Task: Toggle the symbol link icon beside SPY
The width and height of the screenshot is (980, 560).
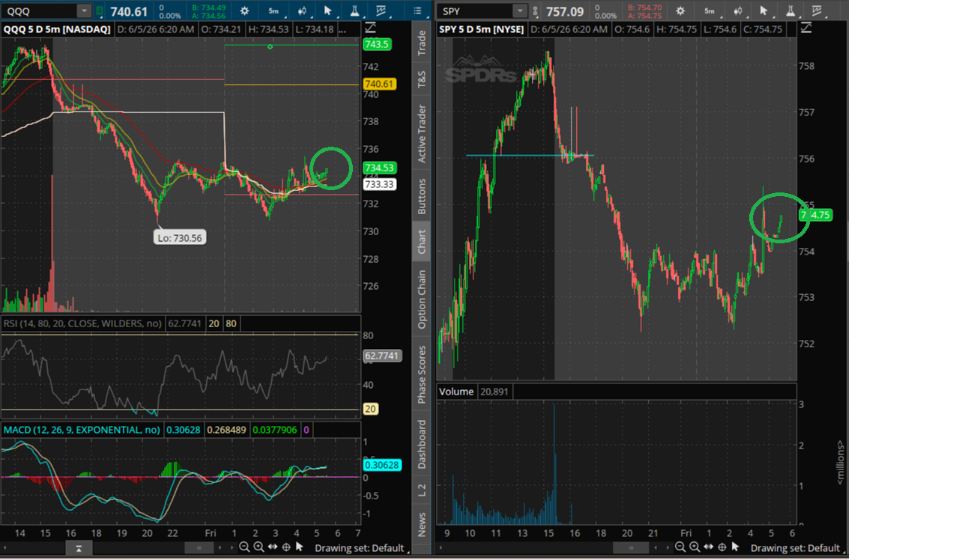Action: [x=536, y=10]
